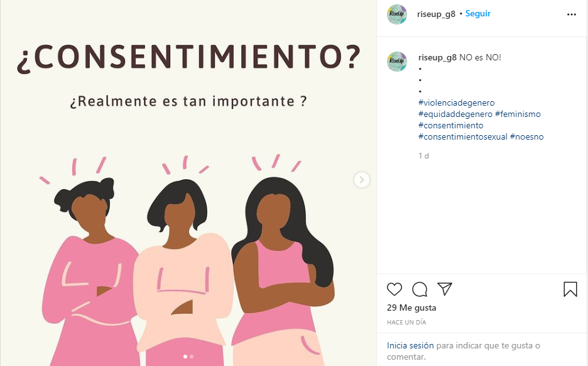Viewport: 588px width, 366px height.
Task: Share post via paper plane icon
Action: point(445,289)
